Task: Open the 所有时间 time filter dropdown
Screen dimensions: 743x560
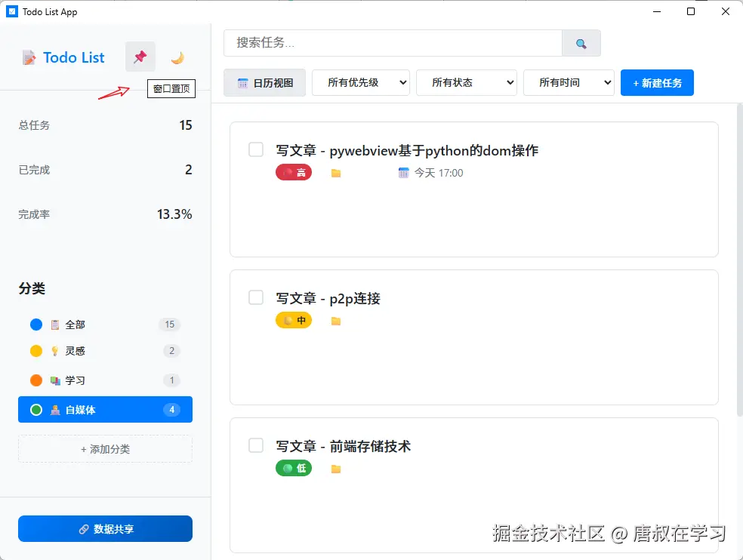Action: click(x=569, y=82)
